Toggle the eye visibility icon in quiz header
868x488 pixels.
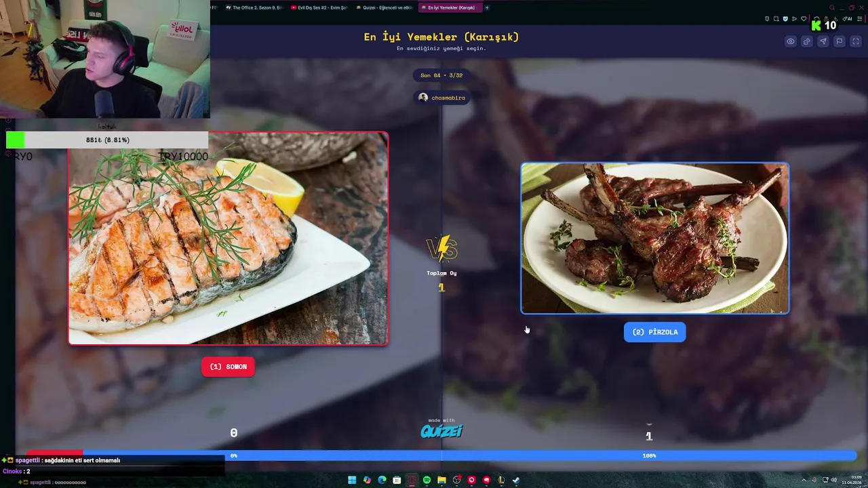pos(791,41)
